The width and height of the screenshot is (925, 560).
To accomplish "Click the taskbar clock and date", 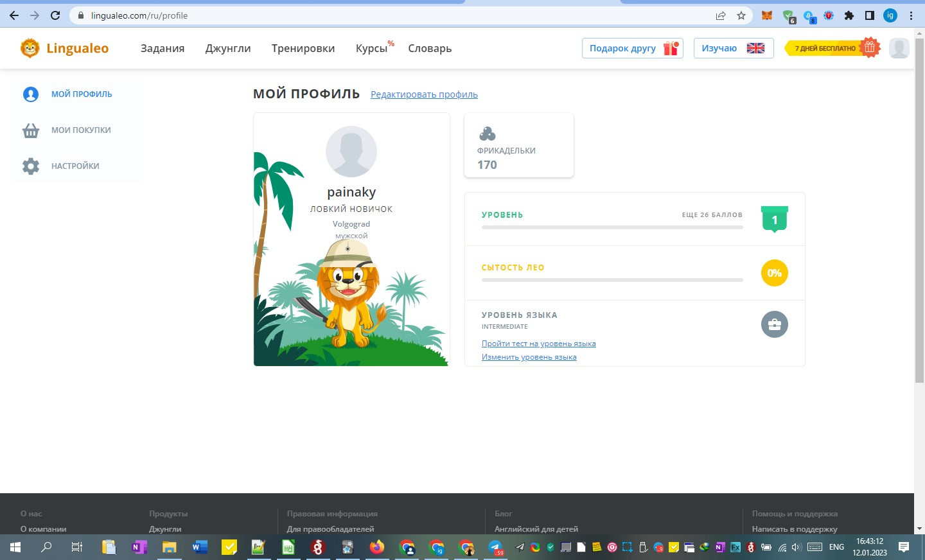I will point(870,547).
